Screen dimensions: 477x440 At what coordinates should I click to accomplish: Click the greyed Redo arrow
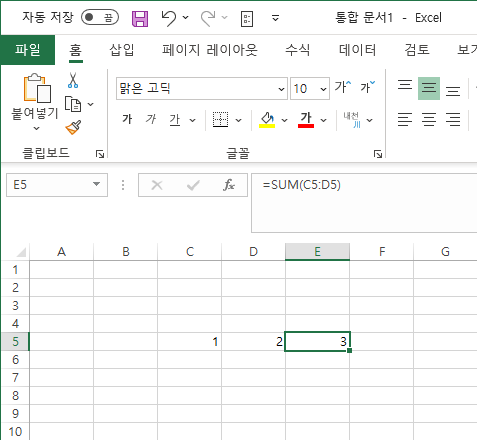click(208, 18)
